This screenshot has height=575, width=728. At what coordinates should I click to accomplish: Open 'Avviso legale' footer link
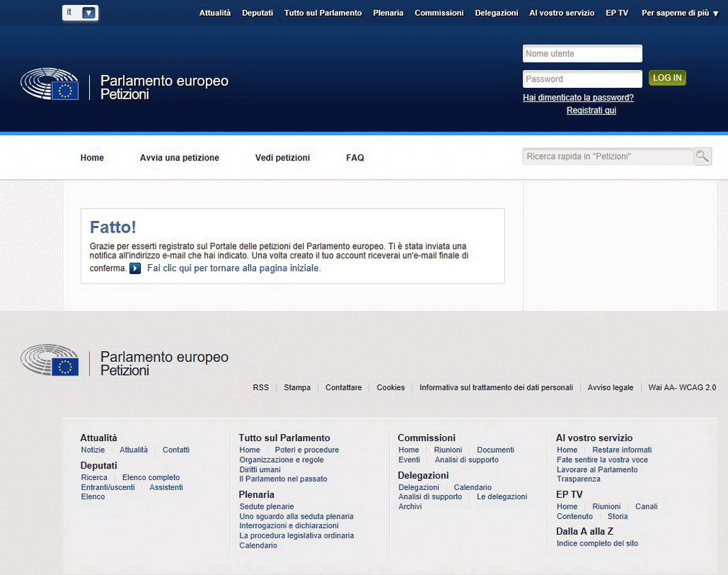point(610,387)
